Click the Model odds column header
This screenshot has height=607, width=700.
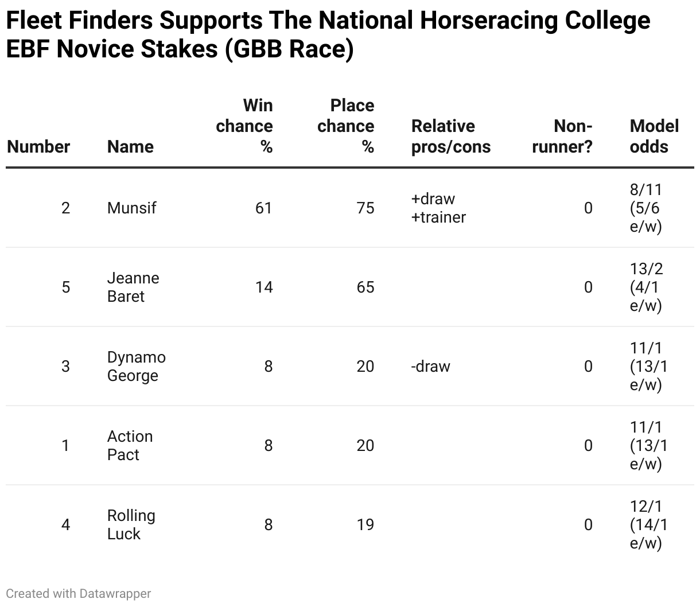pyautogui.click(x=654, y=137)
